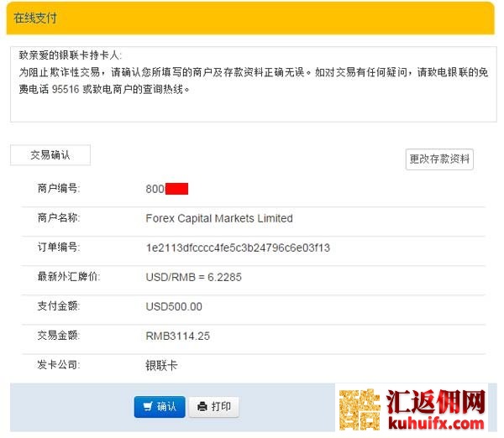The height and width of the screenshot is (438, 504).
Task: Click the 汇返佣网 watermark text
Action: (x=440, y=401)
